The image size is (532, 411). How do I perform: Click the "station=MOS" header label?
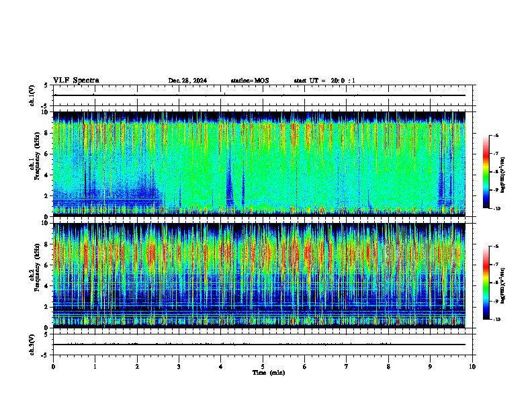click(x=250, y=81)
